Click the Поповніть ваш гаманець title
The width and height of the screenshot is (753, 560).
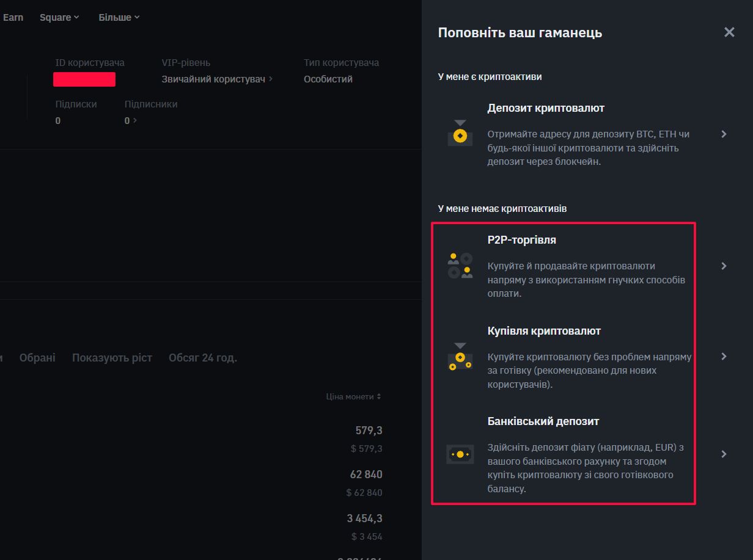[x=520, y=32]
